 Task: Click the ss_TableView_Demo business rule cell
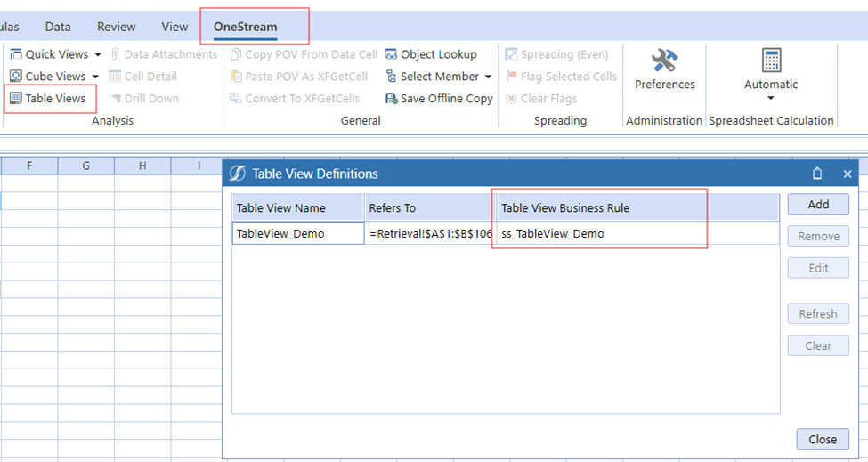tap(601, 234)
